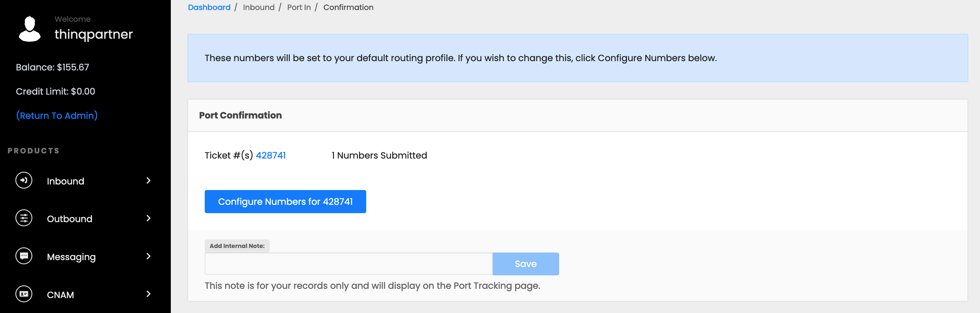
Task: Save the internal note
Action: click(x=526, y=264)
